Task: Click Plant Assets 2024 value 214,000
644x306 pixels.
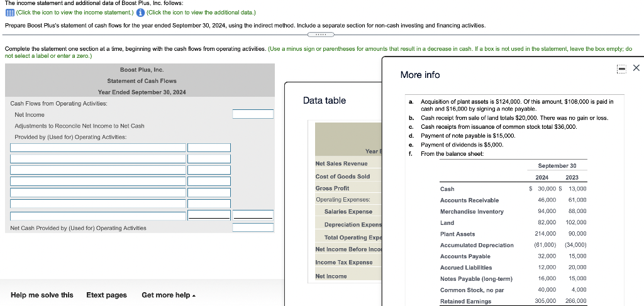Action: pos(545,234)
